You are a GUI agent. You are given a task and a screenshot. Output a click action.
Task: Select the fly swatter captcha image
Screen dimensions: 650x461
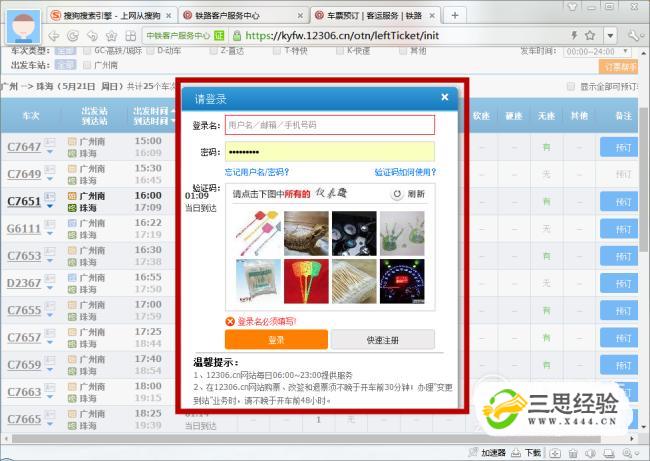(258, 230)
